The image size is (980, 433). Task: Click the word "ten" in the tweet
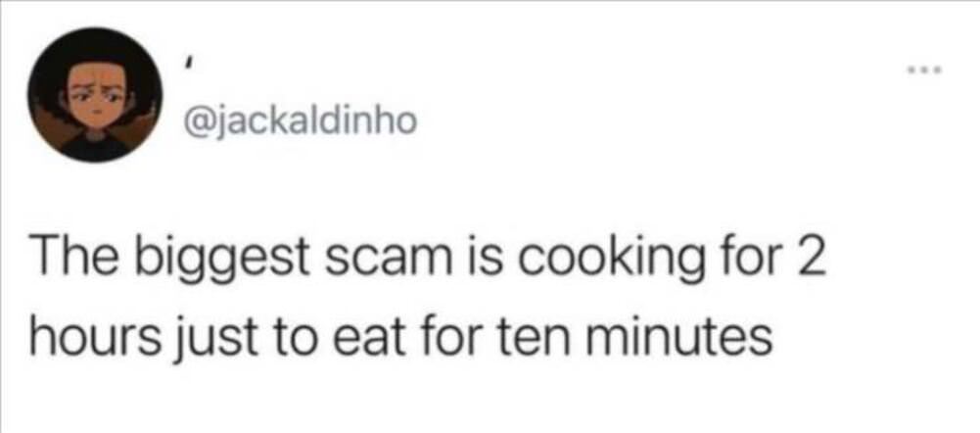point(526,340)
